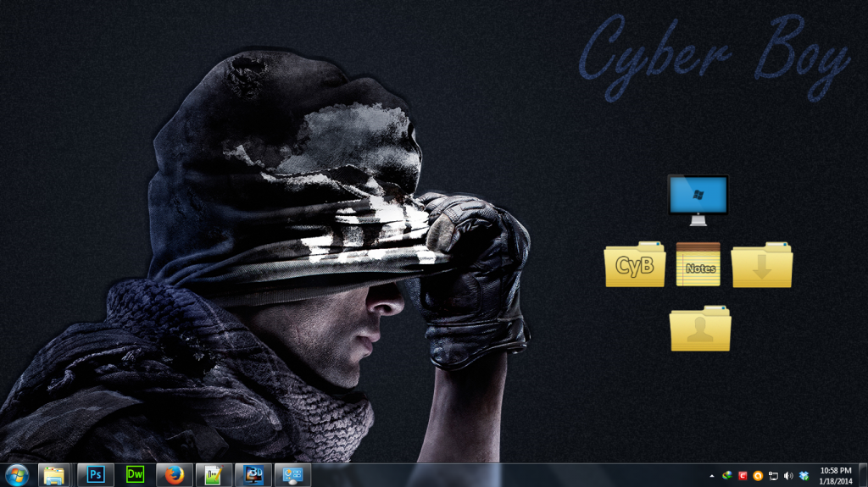The width and height of the screenshot is (868, 487).
Task: Click the orange circular tray icon
Action: point(758,476)
